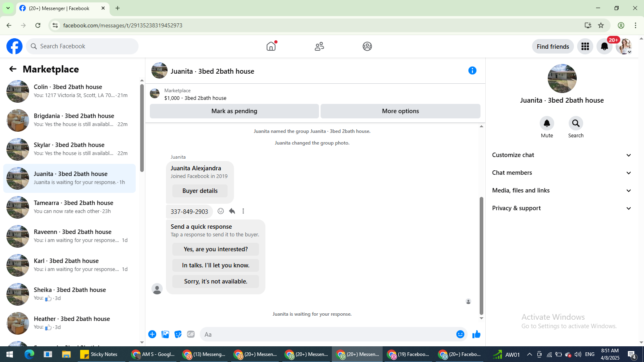Reload the page

click(x=38, y=25)
